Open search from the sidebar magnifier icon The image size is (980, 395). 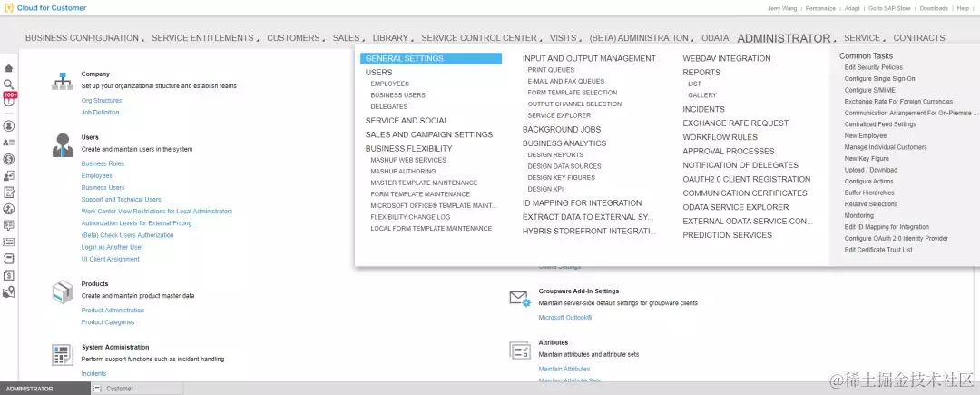(x=9, y=84)
